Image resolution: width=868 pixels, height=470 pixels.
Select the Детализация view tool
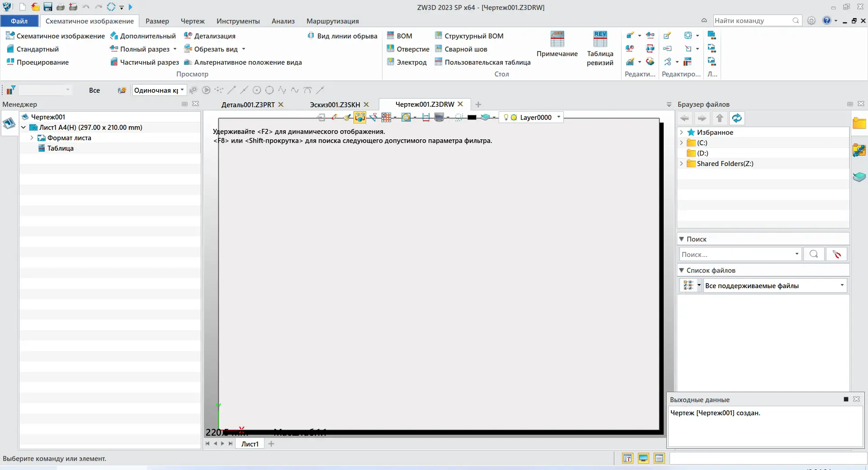[210, 36]
